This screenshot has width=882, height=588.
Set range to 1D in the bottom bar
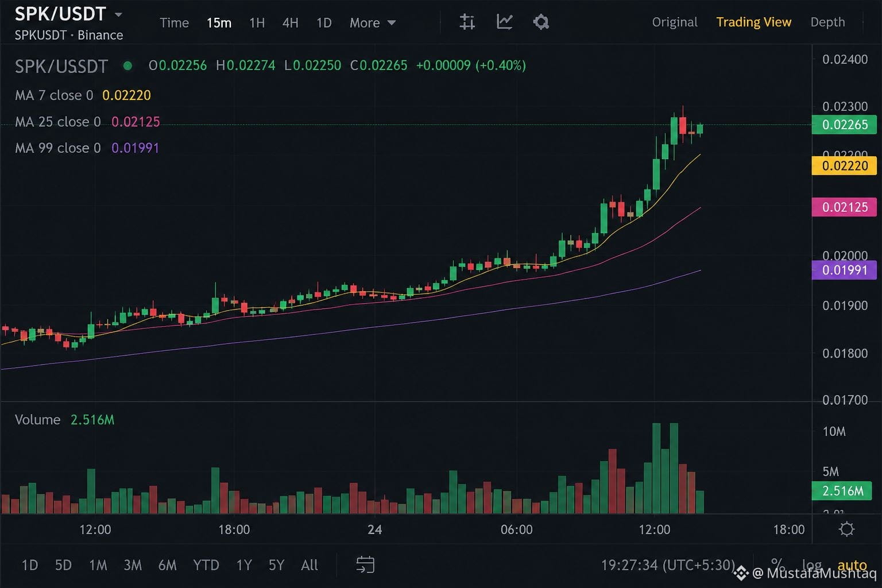coord(30,565)
